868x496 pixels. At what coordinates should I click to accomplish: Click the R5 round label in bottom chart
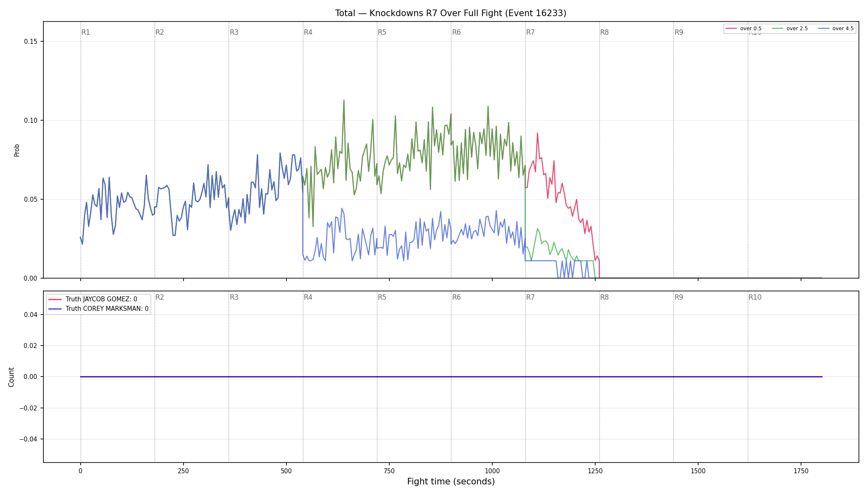tap(382, 297)
